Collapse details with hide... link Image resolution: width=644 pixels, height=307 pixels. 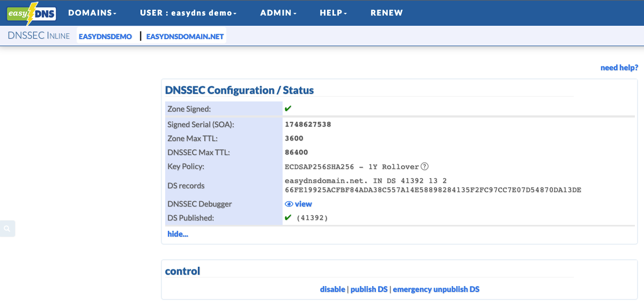pyautogui.click(x=178, y=234)
